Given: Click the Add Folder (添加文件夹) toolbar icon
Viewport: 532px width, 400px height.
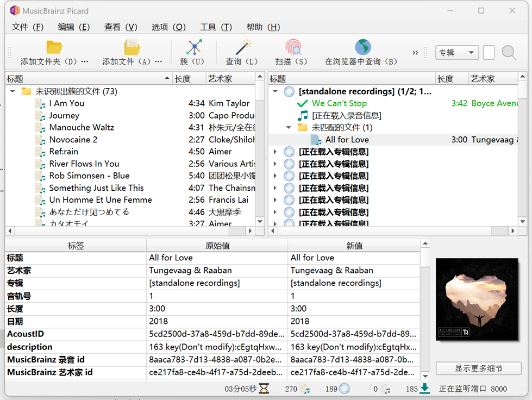Looking at the screenshot, I should tap(54, 48).
